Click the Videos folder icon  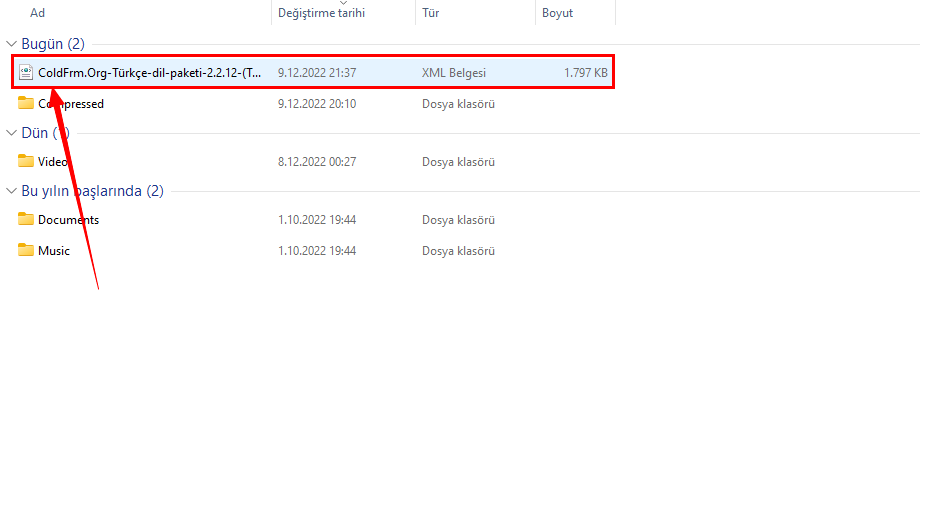tap(26, 161)
